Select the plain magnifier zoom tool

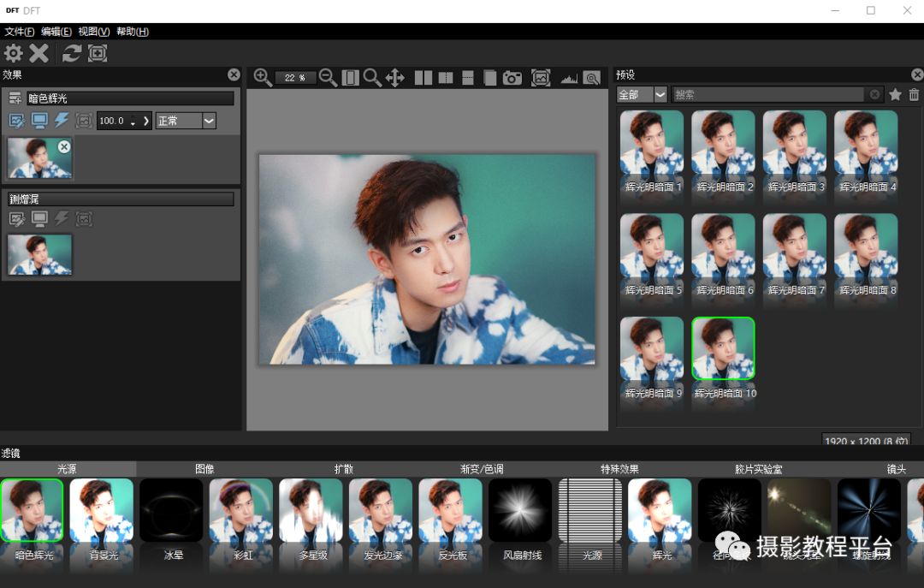(x=372, y=77)
